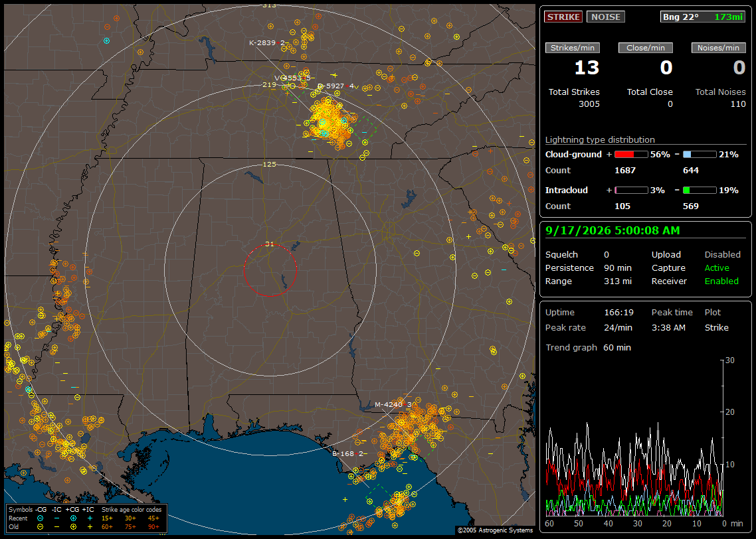Viewport: 756px width, 539px height.
Task: Click the red close-range circle center
Action: [x=270, y=270]
